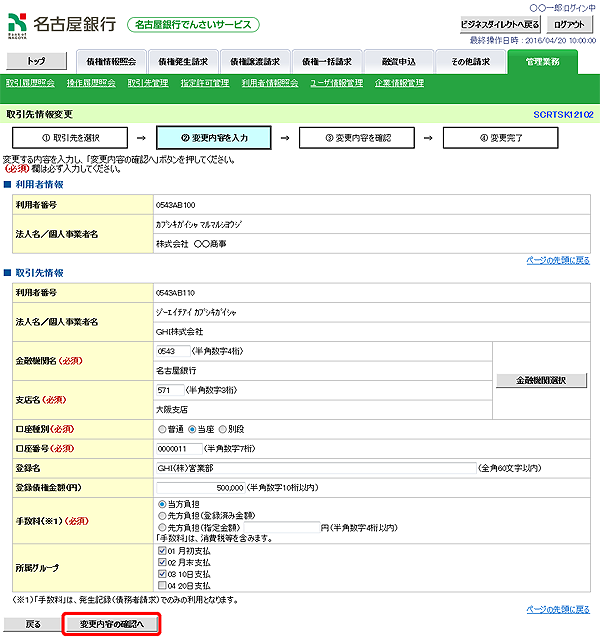This screenshot has width=600, height=638.
Task: Open the 取引先管理 submenu link
Action: pyautogui.click(x=148, y=83)
